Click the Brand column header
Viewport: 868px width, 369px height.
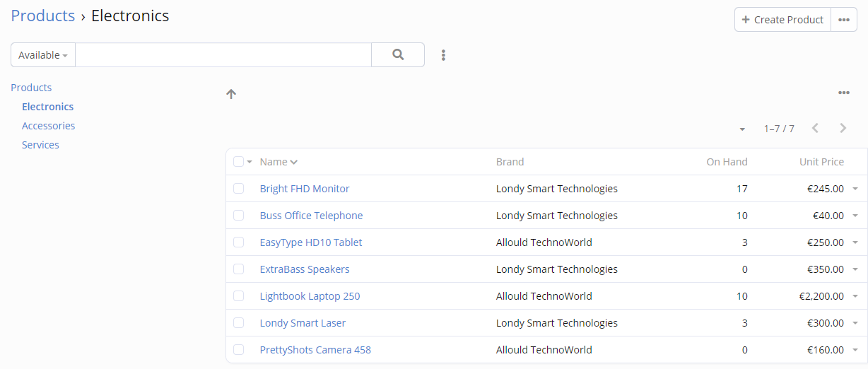pos(510,162)
